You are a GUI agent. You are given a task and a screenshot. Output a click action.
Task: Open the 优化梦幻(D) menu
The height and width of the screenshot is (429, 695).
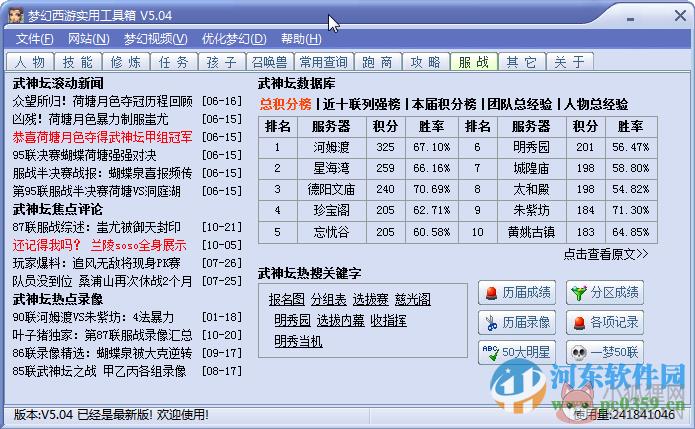[x=234, y=39]
